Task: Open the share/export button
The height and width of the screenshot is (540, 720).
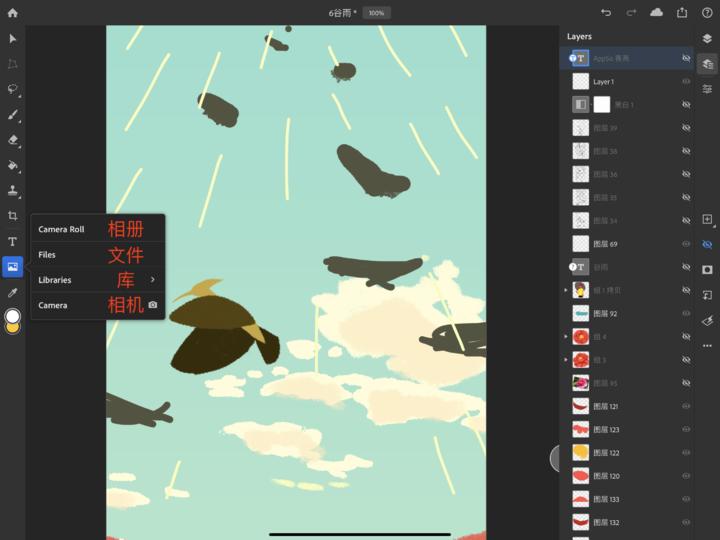Action: [x=682, y=13]
